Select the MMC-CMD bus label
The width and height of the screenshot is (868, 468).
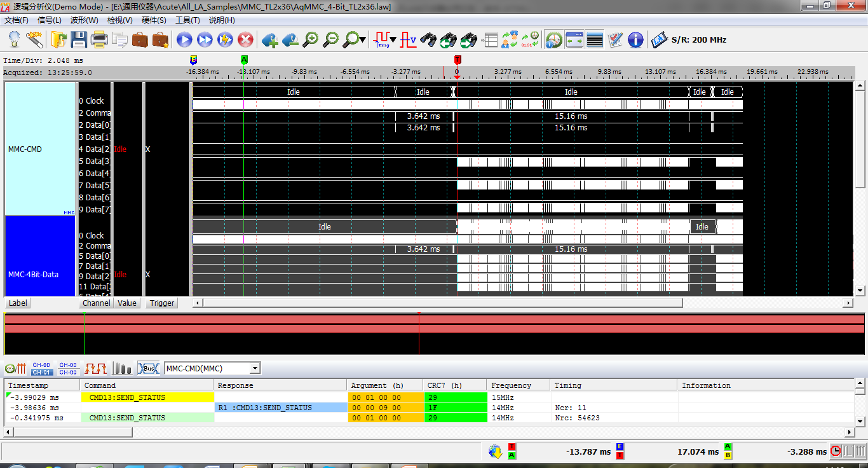pos(41,149)
